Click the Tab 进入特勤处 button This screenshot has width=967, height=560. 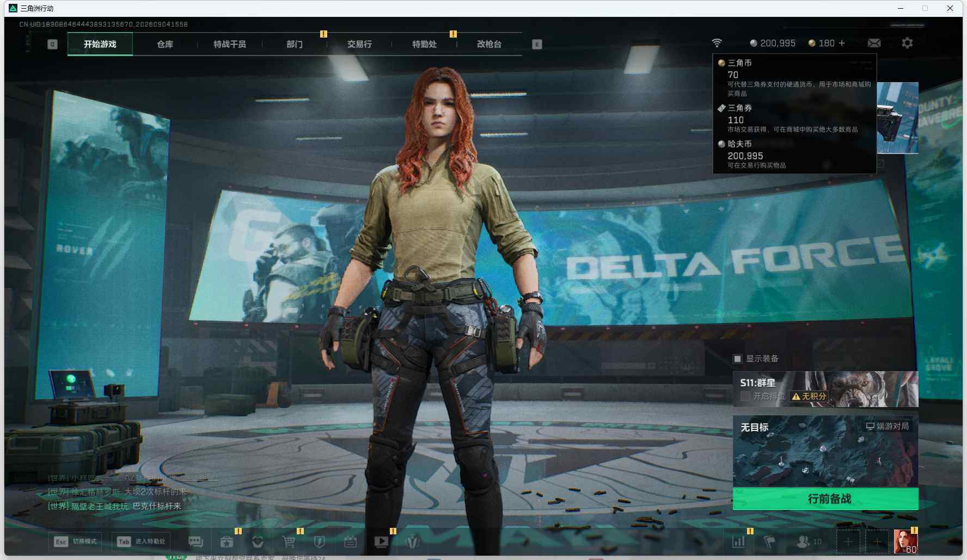click(x=141, y=541)
